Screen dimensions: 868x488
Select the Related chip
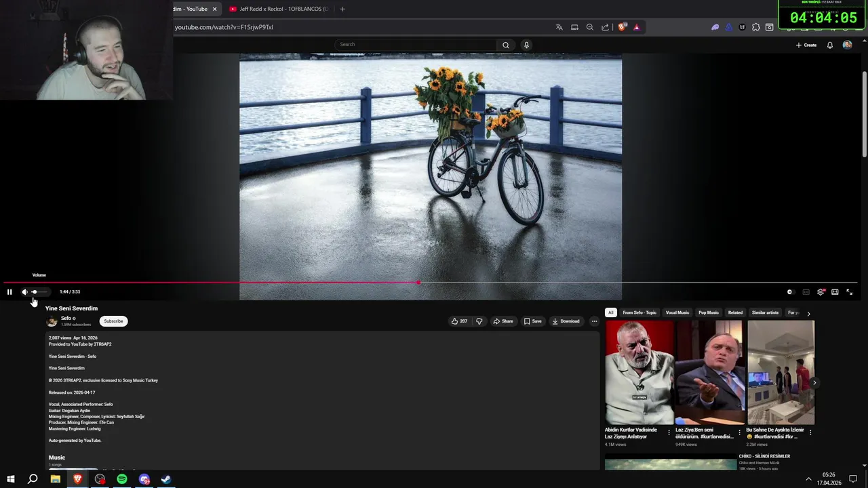(x=735, y=312)
